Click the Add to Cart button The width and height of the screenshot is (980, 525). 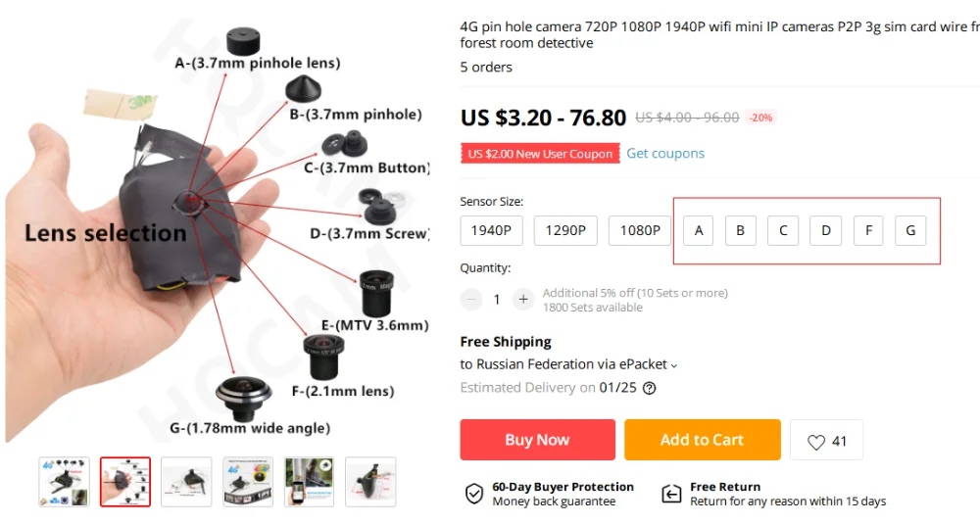[702, 440]
